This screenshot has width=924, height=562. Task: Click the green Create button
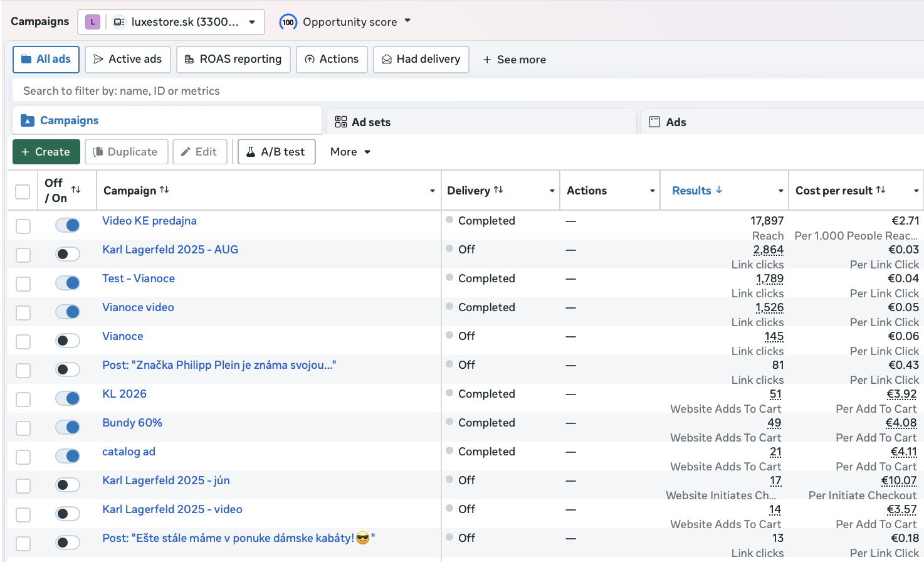coord(46,152)
